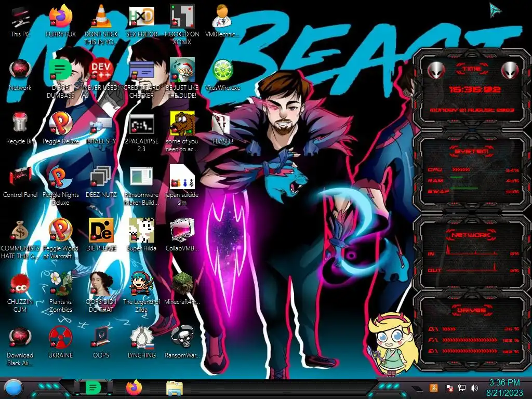Viewport: 532px width, 399px height.
Task: Click the 3:36 PM taskbar clock
Action: [x=504, y=383]
